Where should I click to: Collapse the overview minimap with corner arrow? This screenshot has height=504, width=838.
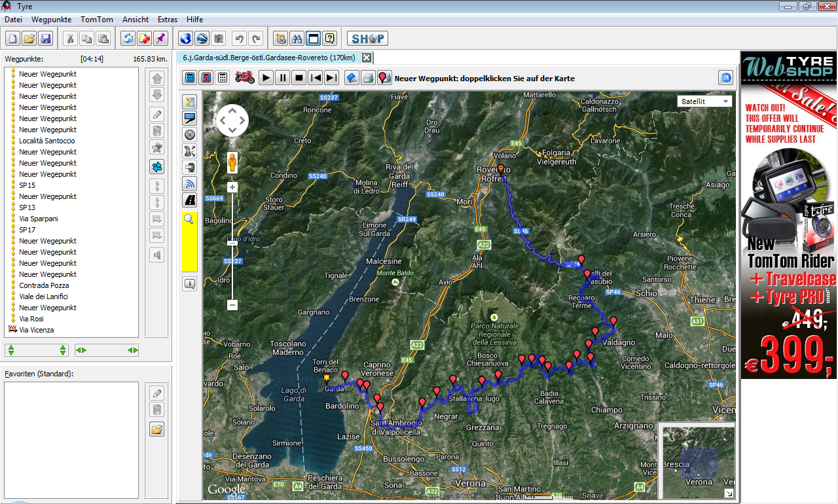(x=729, y=493)
